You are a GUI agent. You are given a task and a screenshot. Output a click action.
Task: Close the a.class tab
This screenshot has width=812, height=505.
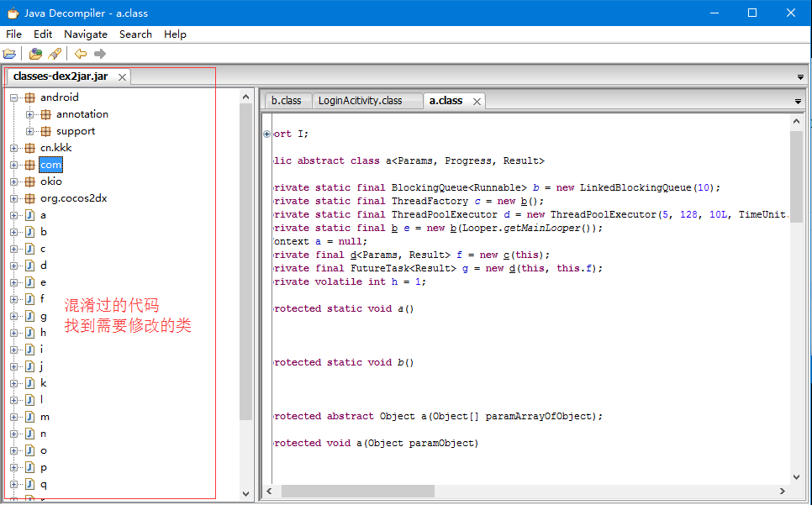477,100
